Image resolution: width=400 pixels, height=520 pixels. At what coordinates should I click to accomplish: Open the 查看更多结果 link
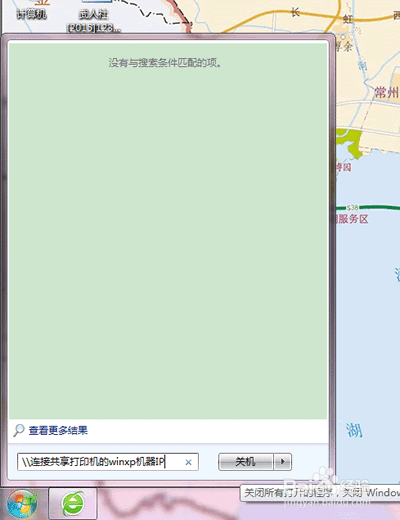coord(58,431)
